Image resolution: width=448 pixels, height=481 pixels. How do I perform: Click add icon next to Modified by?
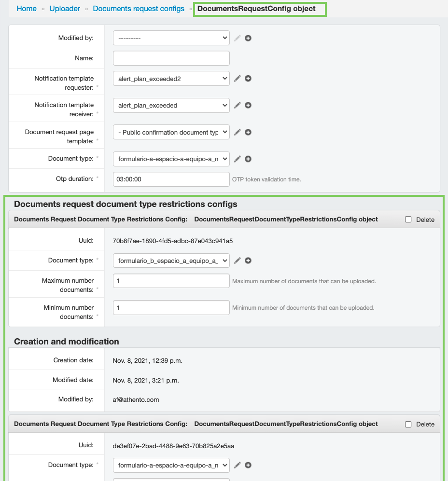click(248, 38)
